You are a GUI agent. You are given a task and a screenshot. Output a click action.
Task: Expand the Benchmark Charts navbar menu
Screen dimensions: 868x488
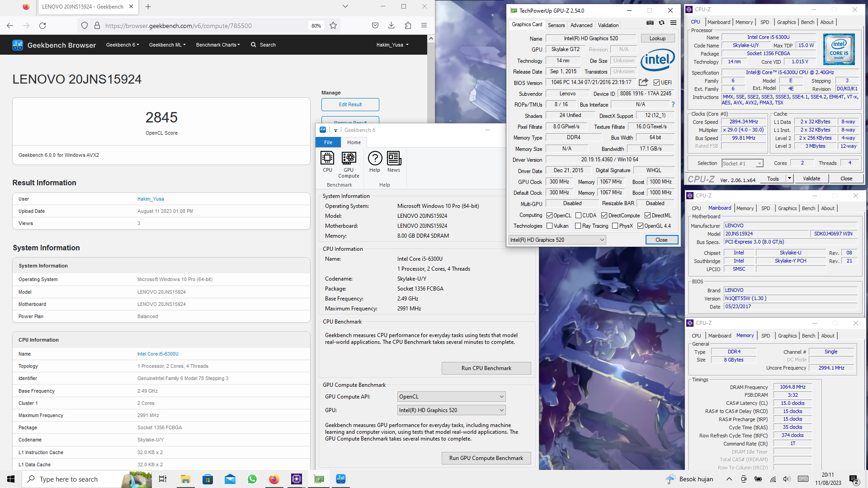[218, 45]
